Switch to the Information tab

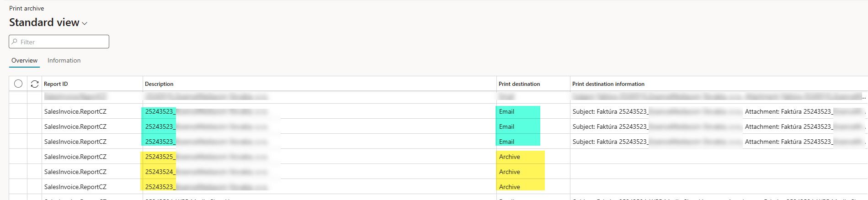64,60
